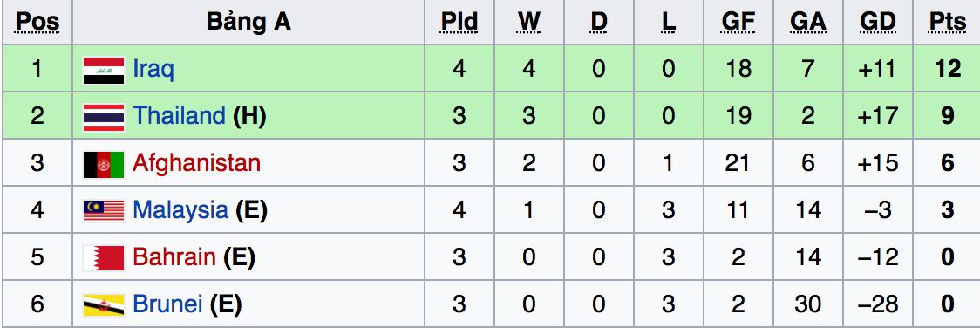The width and height of the screenshot is (980, 335).
Task: Click the Bahrain flag icon
Action: [x=104, y=258]
